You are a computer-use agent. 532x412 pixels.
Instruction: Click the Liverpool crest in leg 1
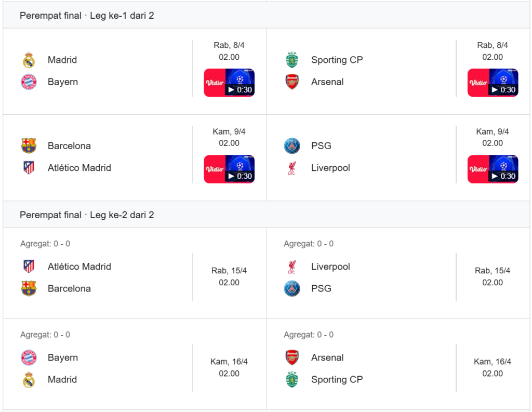coord(292,168)
